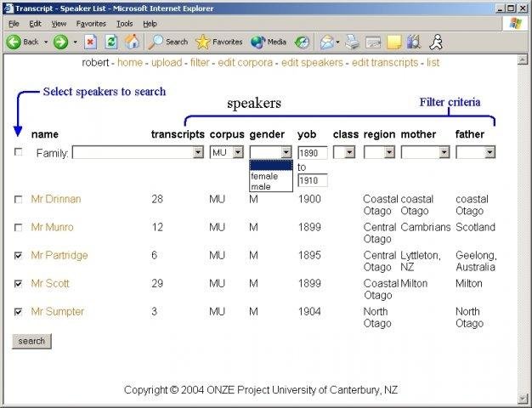Click the yob start field 1890
532x408 pixels.
pos(313,153)
